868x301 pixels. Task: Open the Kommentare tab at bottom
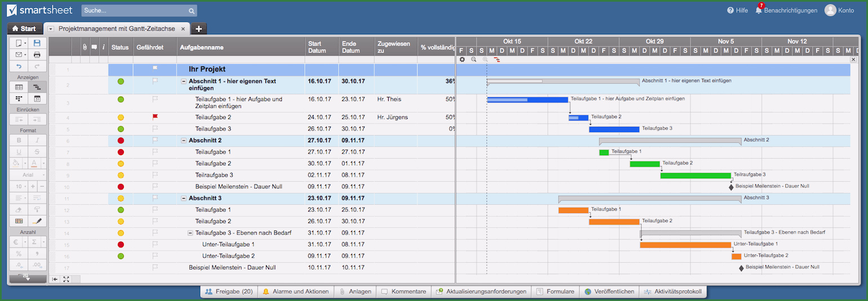[403, 291]
